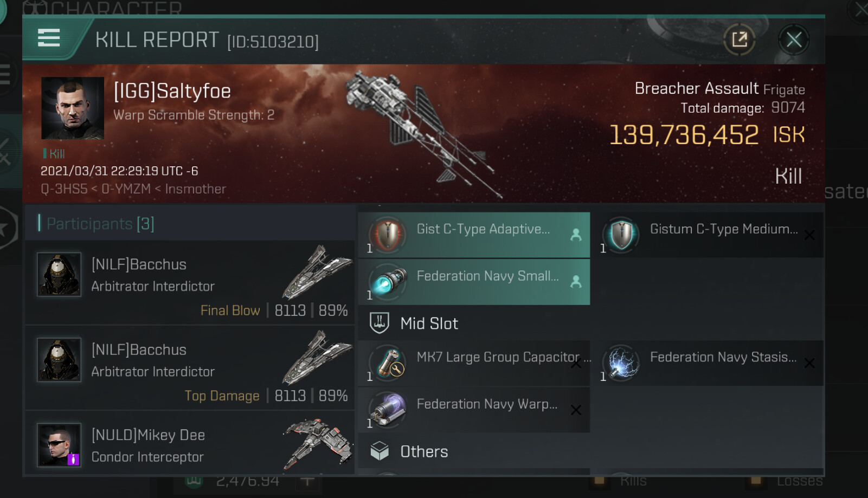Select the Gistum C-Type Medium shield icon
Screen dimensions: 868x498
click(621, 235)
